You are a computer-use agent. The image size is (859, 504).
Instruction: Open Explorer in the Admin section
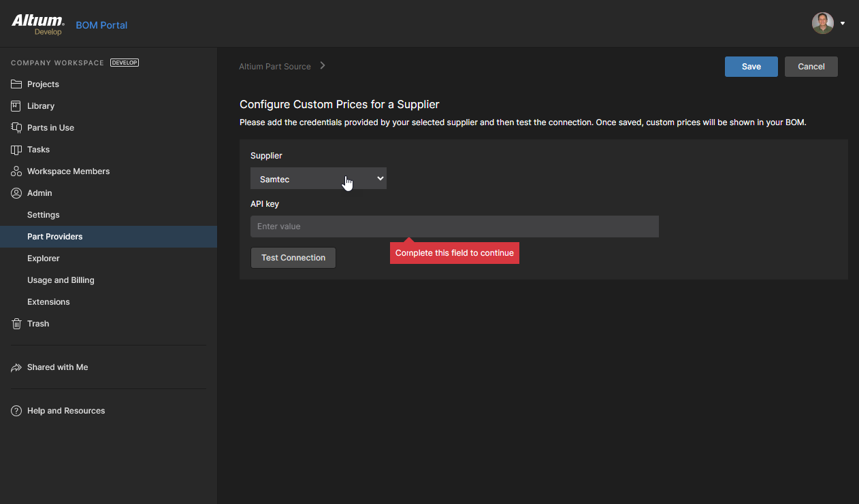tap(44, 258)
